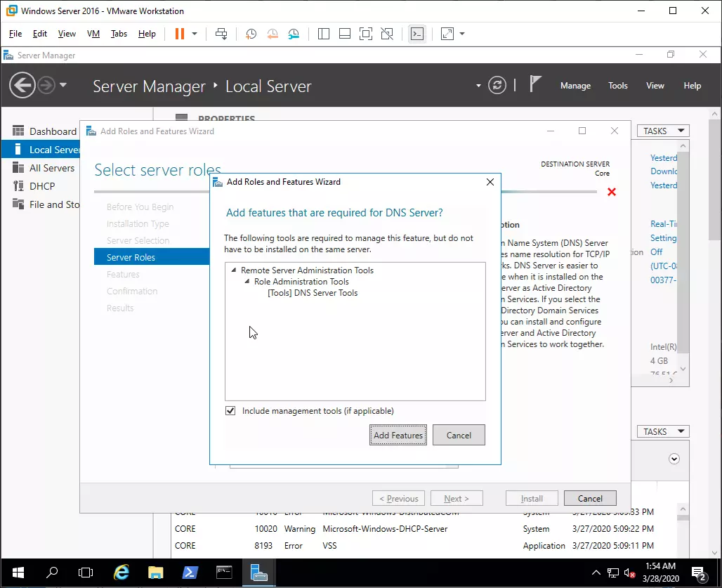Click the wizard's Previous button
This screenshot has width=722, height=588.
click(398, 498)
